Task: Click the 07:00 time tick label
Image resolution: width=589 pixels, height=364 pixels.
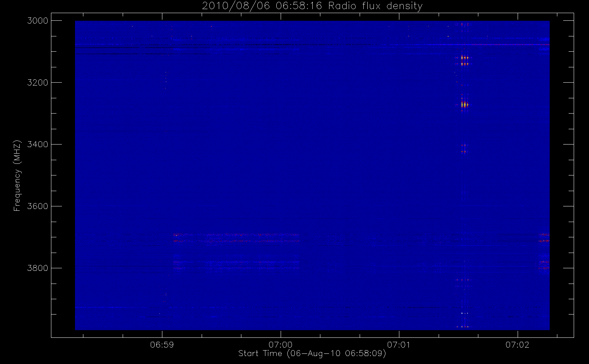Action: 280,345
